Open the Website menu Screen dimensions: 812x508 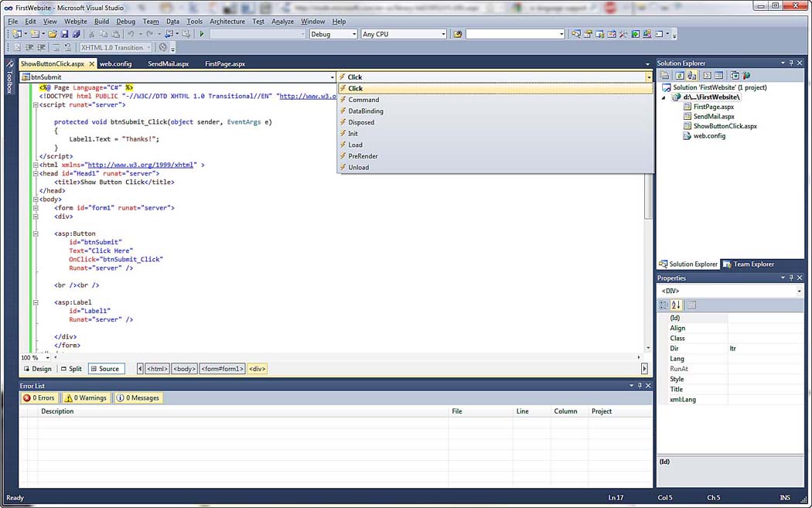click(76, 21)
